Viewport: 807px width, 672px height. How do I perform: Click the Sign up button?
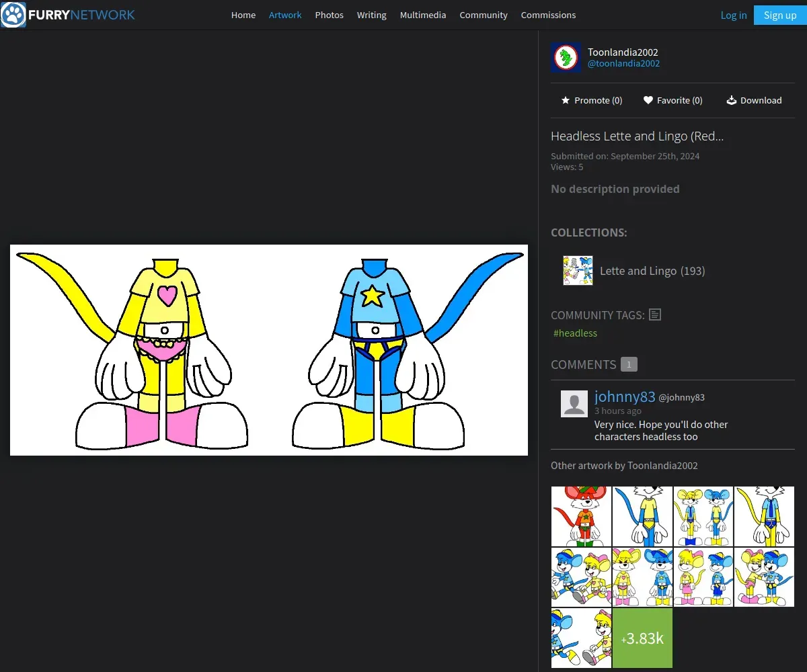(780, 15)
